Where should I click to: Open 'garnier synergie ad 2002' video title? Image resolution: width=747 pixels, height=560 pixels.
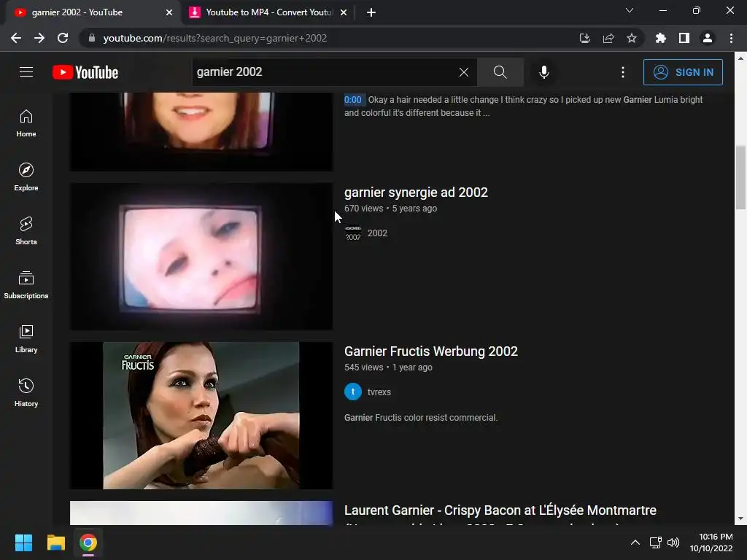pyautogui.click(x=416, y=192)
